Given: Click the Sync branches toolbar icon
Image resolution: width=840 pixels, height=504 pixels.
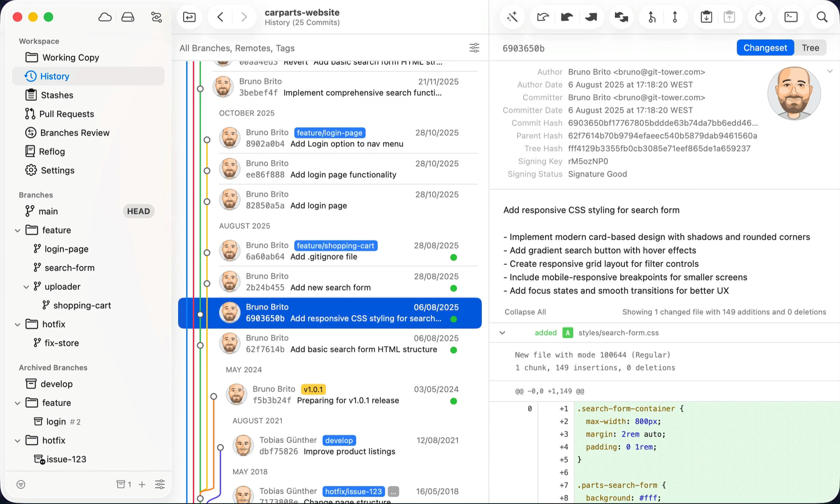Looking at the screenshot, I should coord(621,17).
